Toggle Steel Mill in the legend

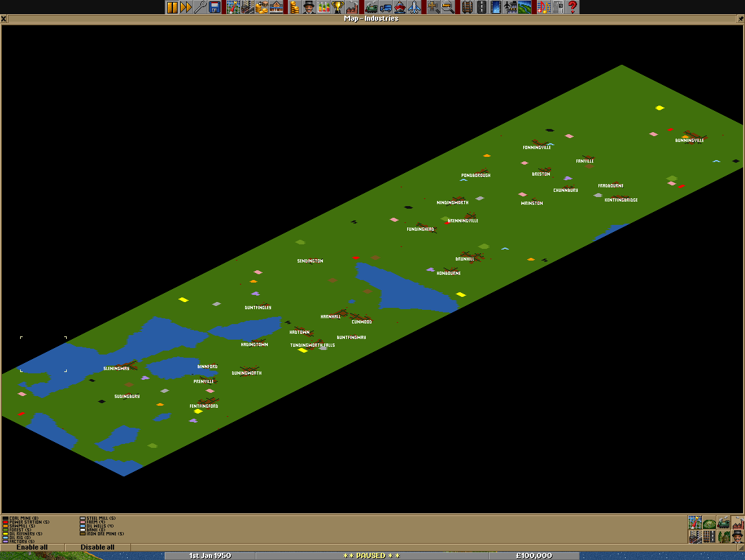coord(98,519)
